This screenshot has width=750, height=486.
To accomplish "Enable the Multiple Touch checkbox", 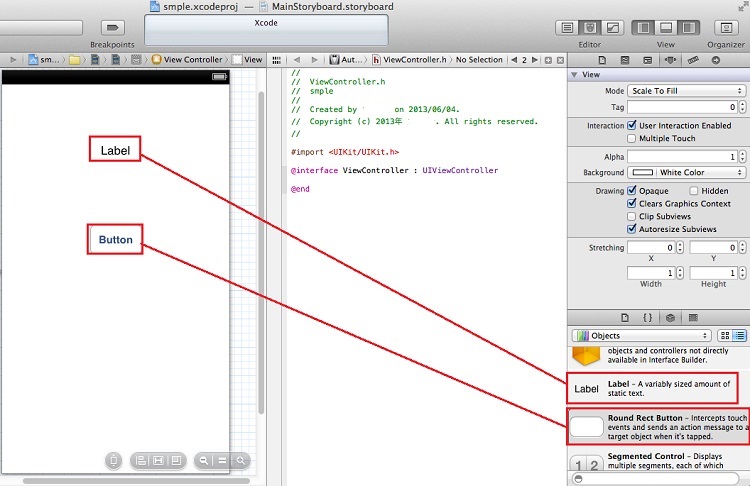I will 631,138.
